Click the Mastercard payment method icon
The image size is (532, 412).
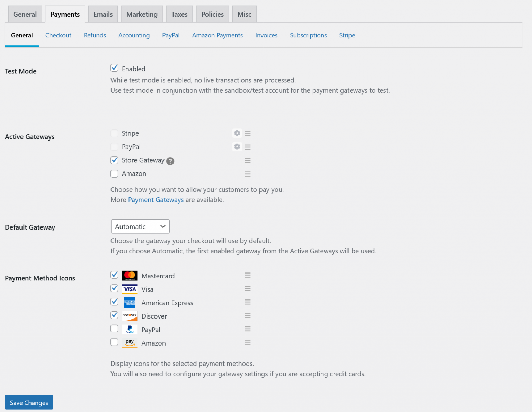pos(130,275)
